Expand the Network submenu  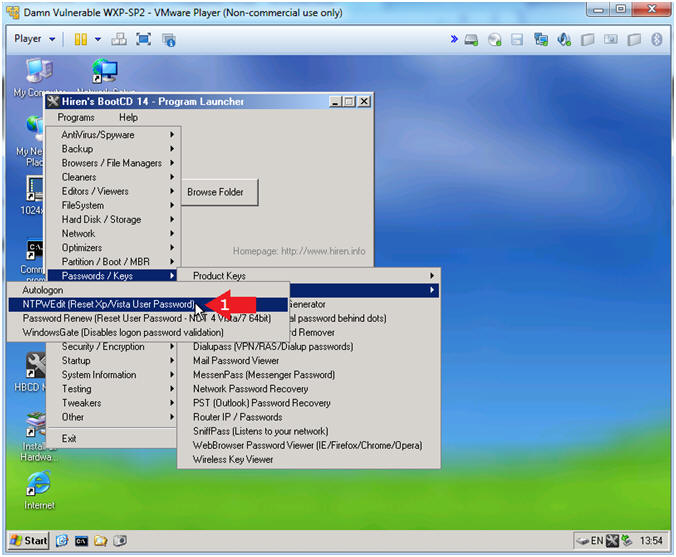pyautogui.click(x=113, y=234)
